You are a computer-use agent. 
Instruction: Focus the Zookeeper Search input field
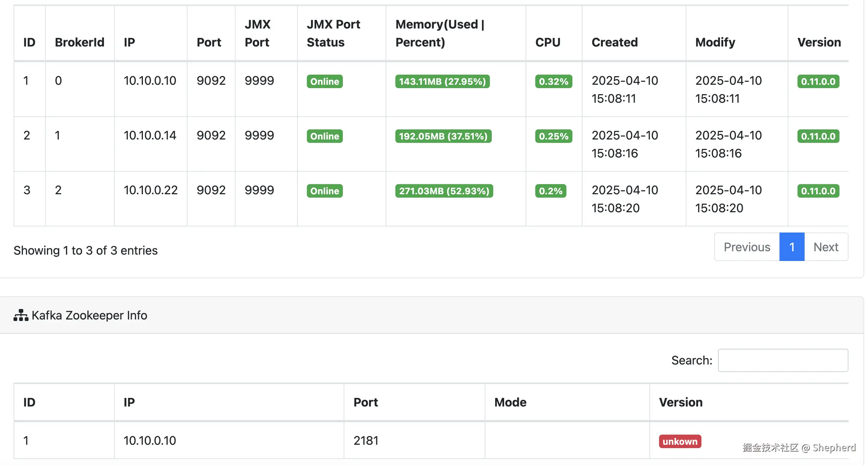click(782, 360)
